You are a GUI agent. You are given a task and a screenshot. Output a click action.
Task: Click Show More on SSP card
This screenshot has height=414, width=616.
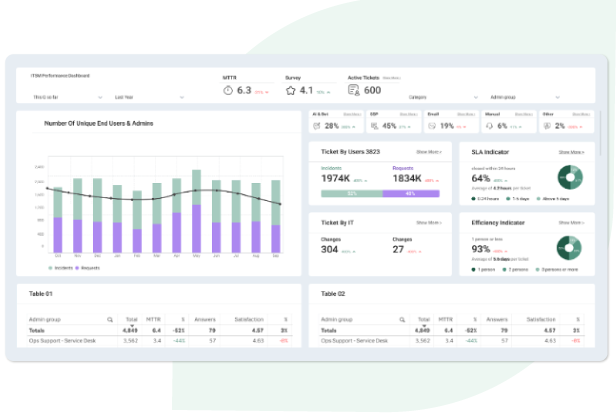(x=409, y=114)
